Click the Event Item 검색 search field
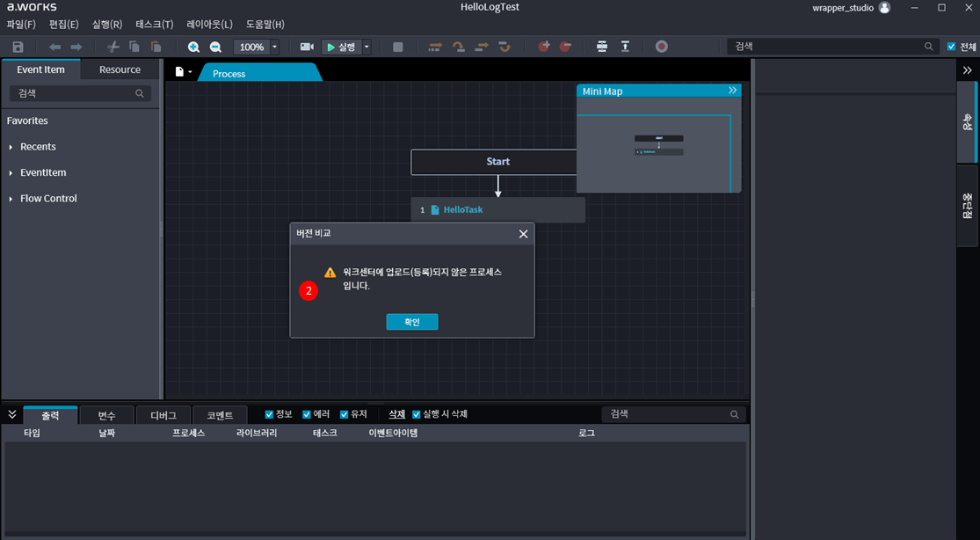This screenshot has height=540, width=980. (x=75, y=92)
